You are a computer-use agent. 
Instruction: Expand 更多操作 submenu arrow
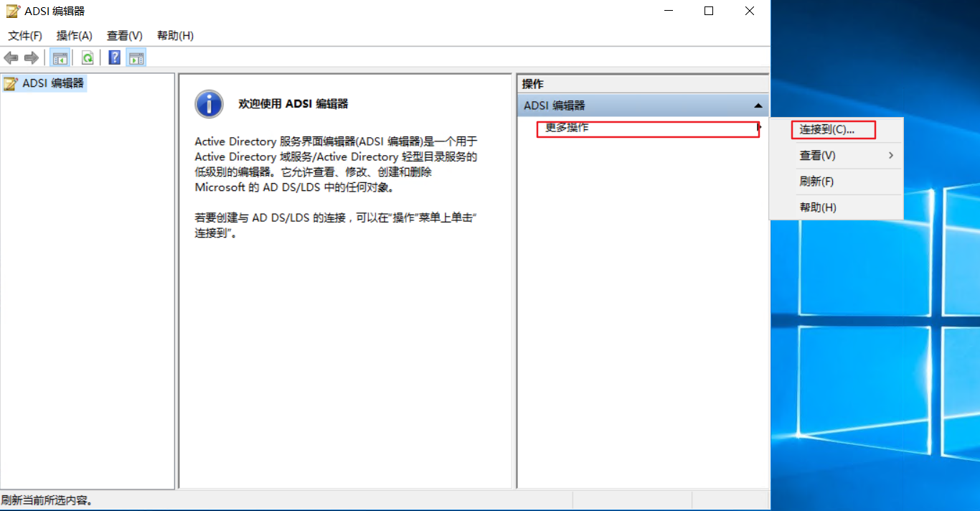pyautogui.click(x=759, y=128)
